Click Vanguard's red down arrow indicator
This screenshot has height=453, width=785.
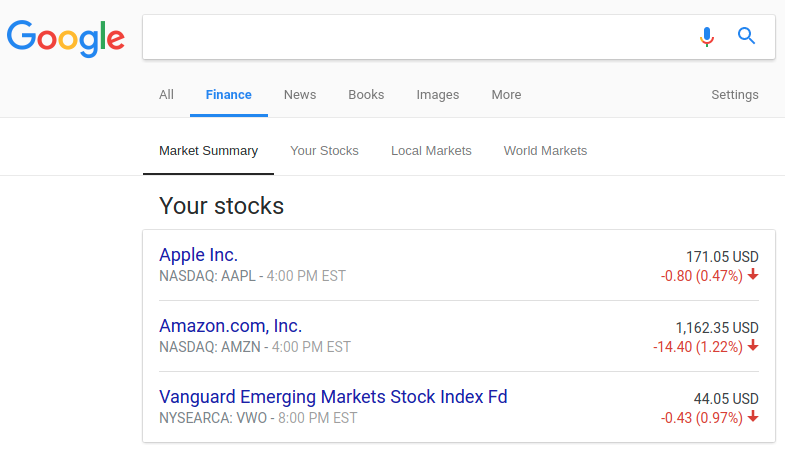[753, 416]
